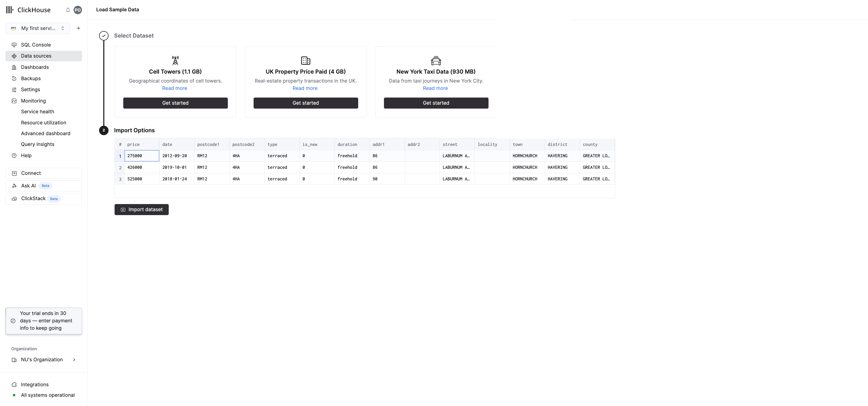Open New York Taxi Read more link
This screenshot has height=406, width=868.
coord(435,88)
